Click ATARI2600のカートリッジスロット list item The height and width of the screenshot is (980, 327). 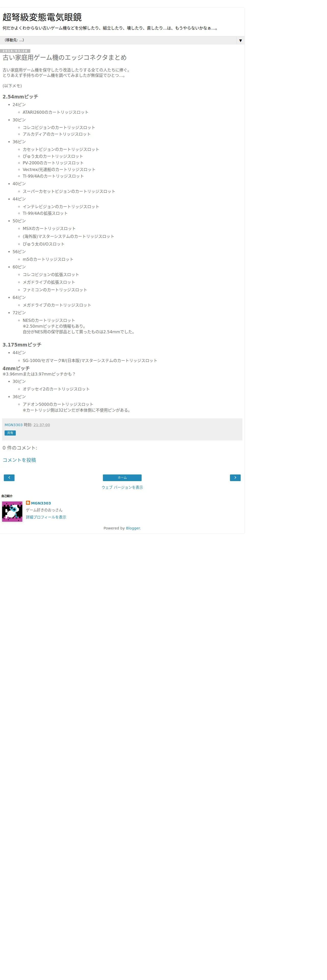(x=56, y=112)
